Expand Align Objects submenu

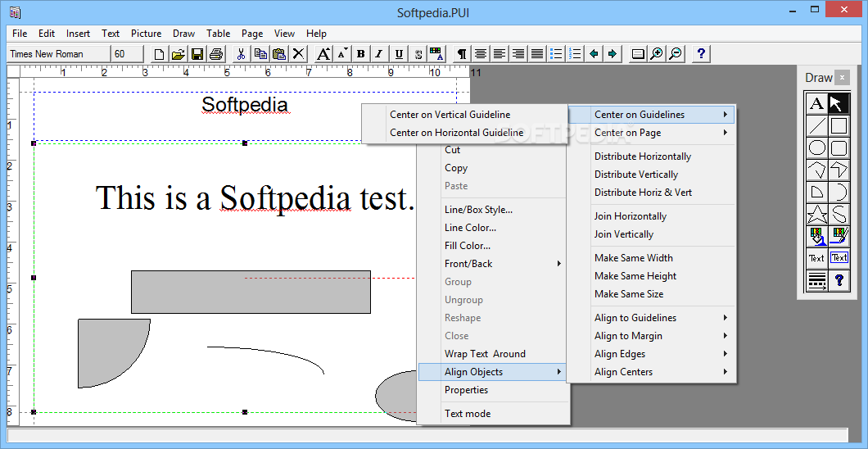493,372
